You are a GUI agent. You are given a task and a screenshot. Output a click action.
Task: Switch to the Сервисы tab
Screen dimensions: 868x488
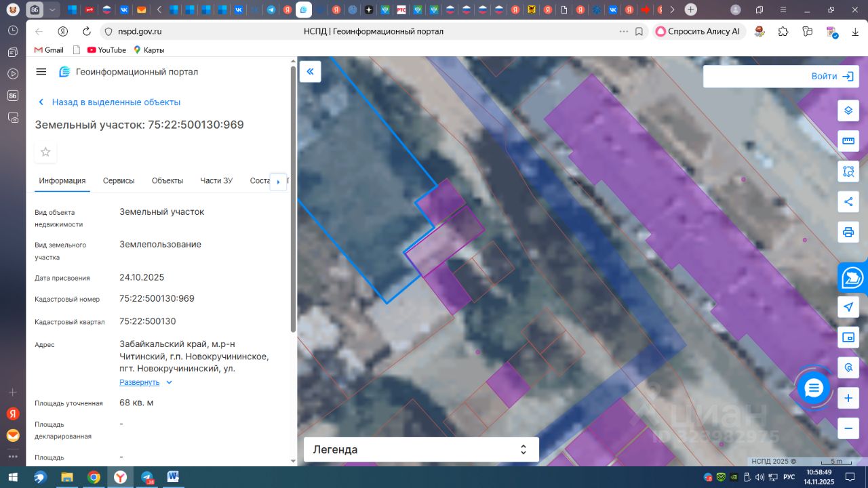pyautogui.click(x=119, y=181)
